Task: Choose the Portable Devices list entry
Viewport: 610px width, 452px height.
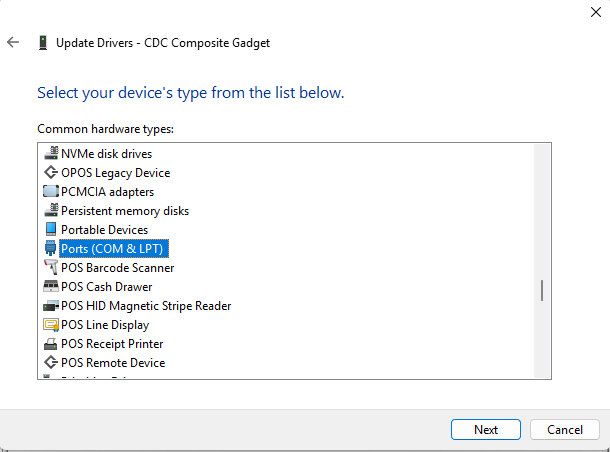Action: pyautogui.click(x=104, y=230)
